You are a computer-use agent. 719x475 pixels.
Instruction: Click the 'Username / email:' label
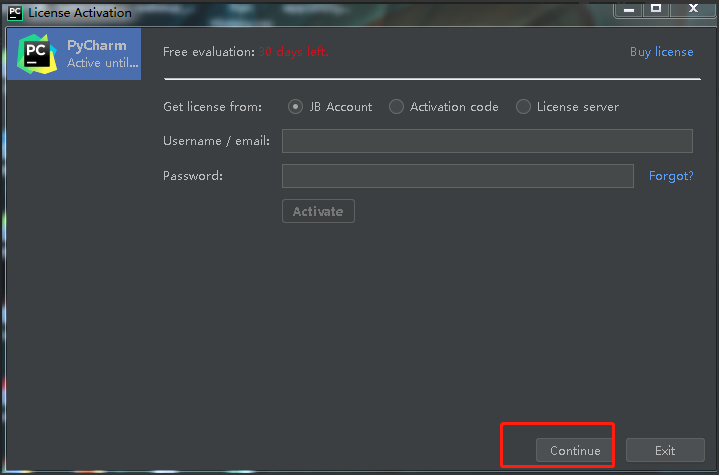tap(216, 141)
